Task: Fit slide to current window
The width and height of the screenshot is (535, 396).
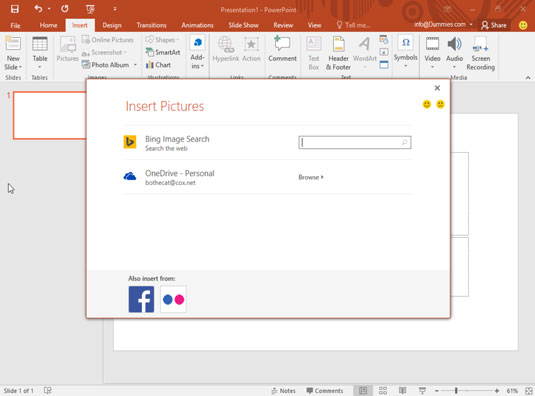Action: [x=529, y=391]
